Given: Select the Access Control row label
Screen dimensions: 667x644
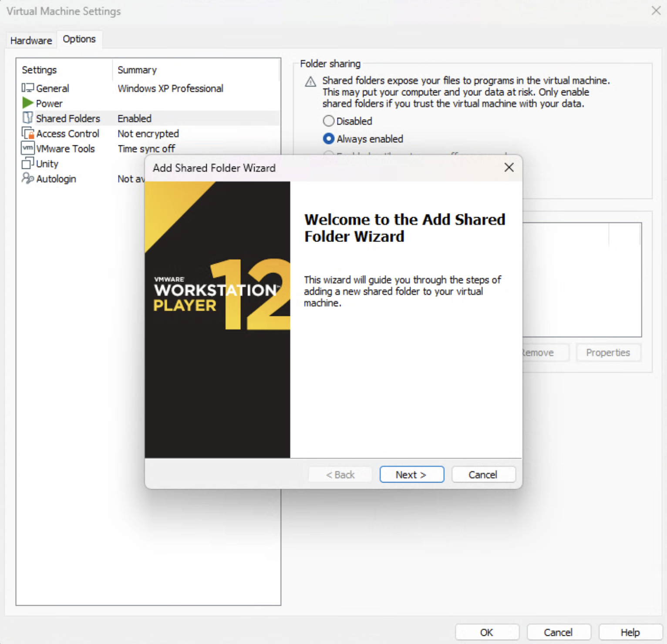Looking at the screenshot, I should [68, 134].
